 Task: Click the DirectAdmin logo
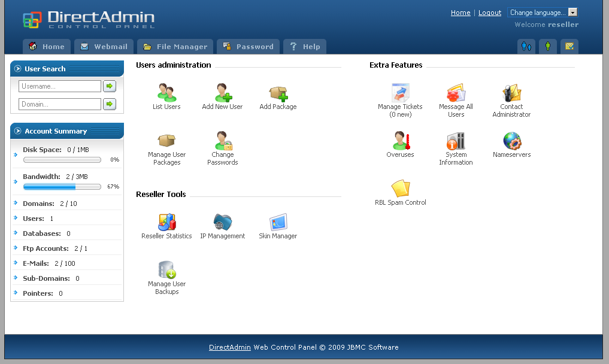89,19
